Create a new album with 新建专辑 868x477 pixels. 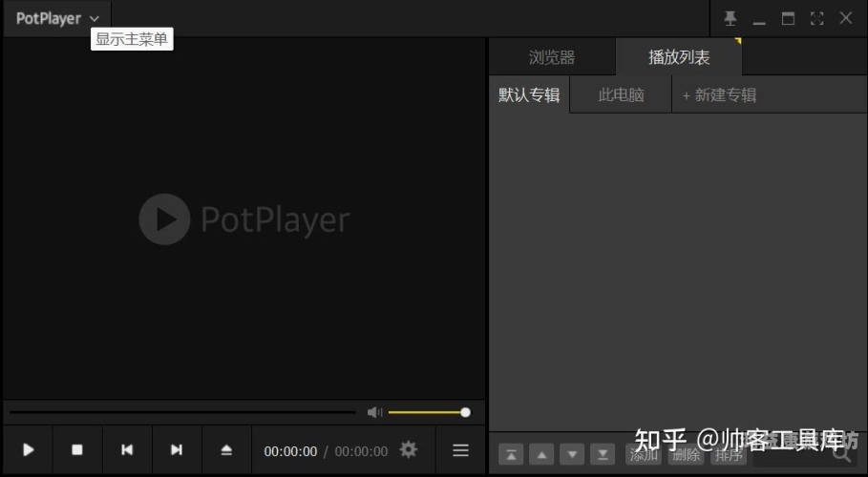click(719, 94)
